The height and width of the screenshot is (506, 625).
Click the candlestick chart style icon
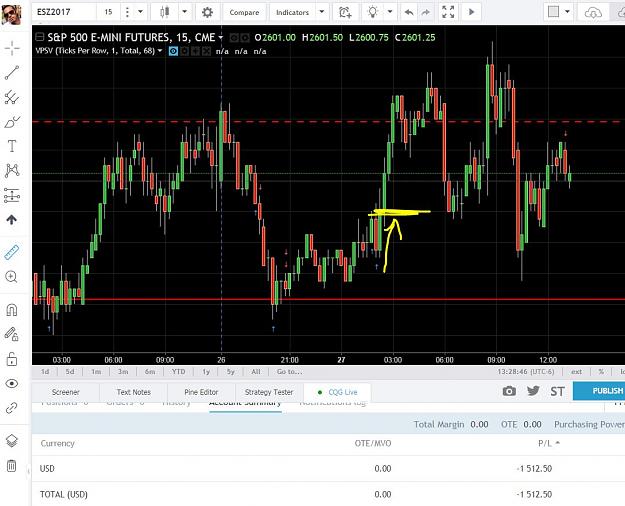click(x=164, y=12)
